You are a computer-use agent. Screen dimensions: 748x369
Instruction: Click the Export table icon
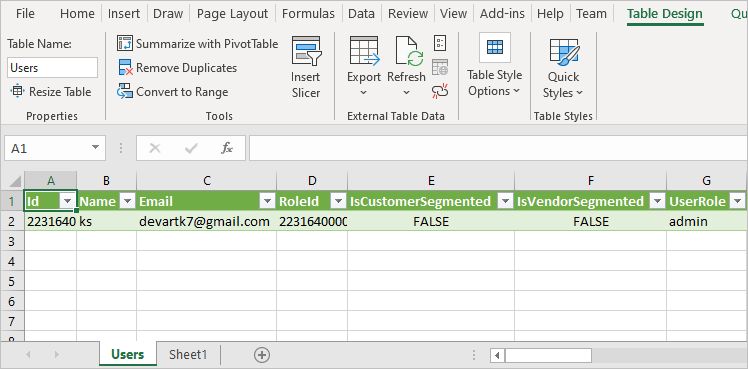pos(364,51)
